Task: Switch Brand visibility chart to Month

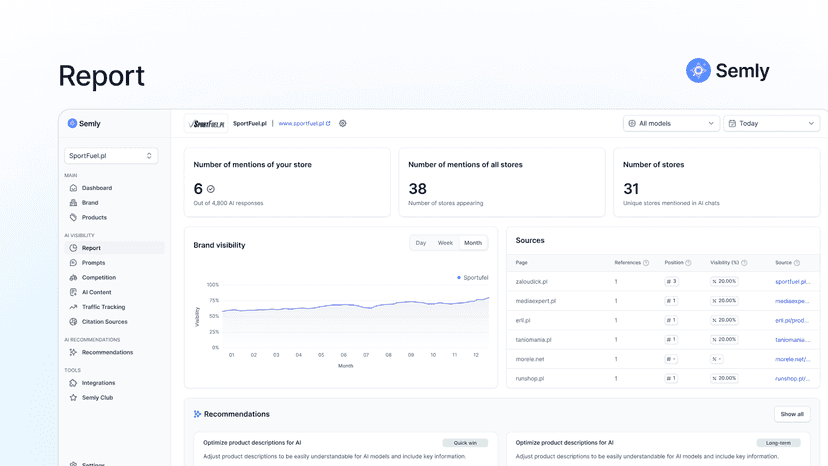Action: [x=473, y=243]
